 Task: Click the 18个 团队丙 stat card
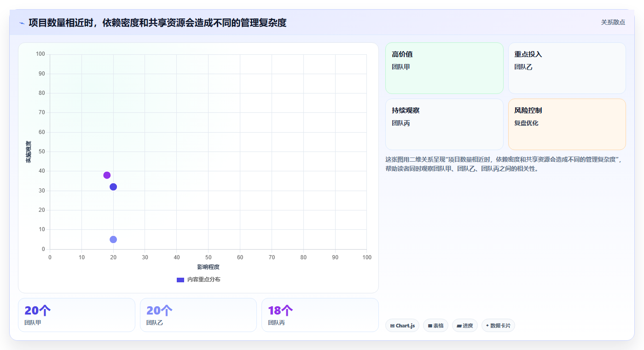tap(320, 315)
